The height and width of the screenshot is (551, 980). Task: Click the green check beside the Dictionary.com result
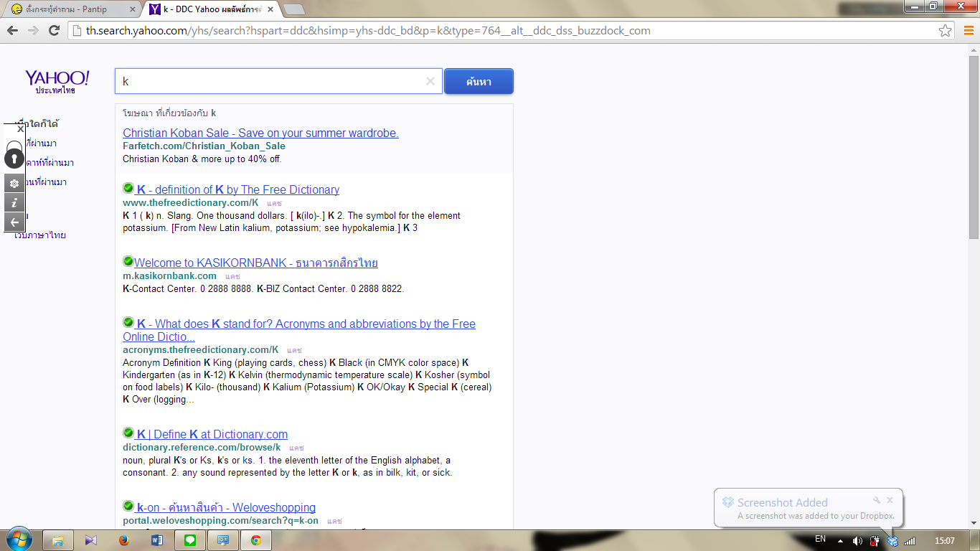128,433
